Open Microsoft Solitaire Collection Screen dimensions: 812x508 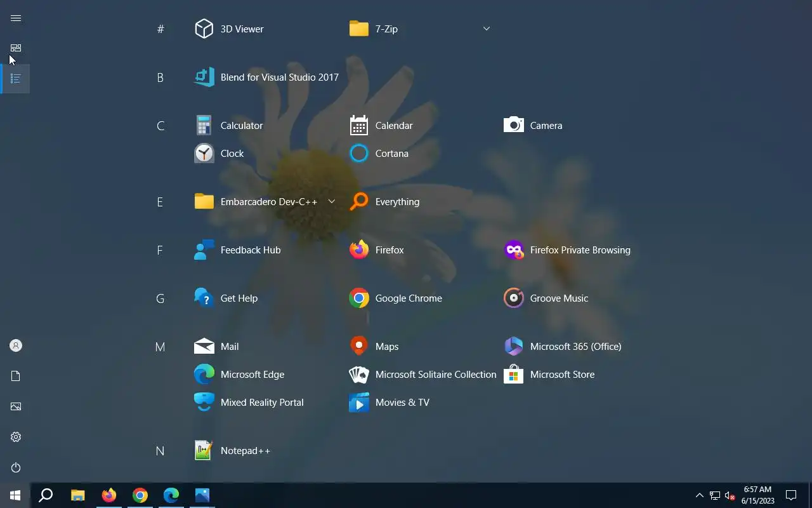coord(423,375)
